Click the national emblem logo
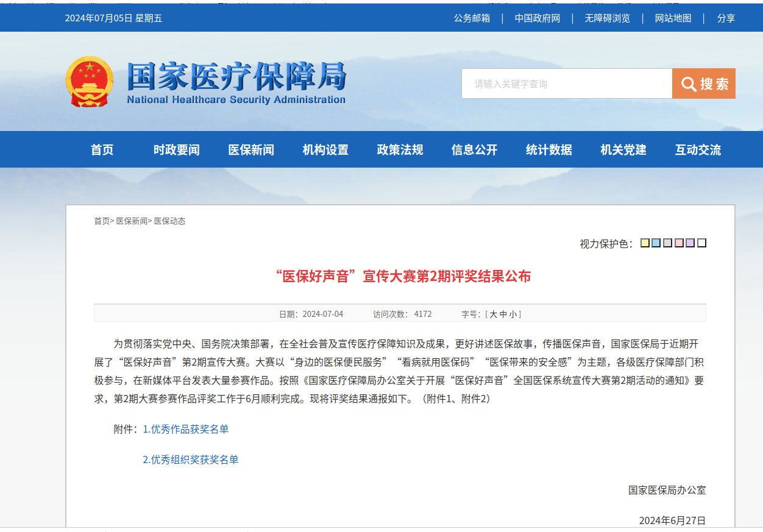This screenshot has height=532, width=763. 89,82
